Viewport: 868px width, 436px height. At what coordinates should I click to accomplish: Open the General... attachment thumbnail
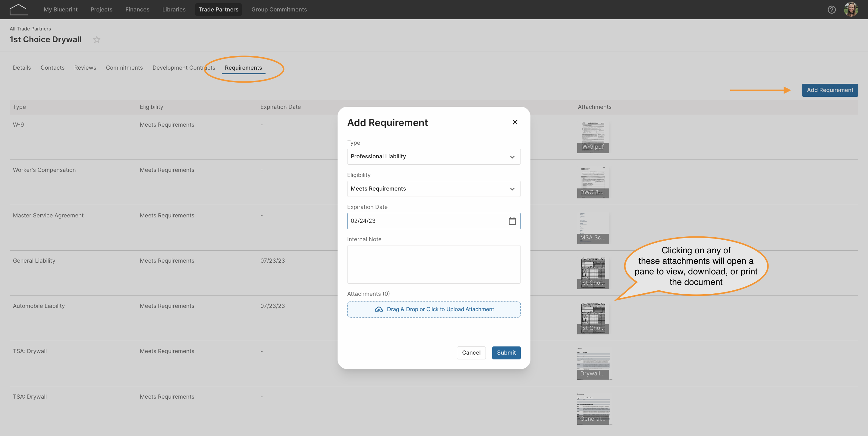point(594,409)
